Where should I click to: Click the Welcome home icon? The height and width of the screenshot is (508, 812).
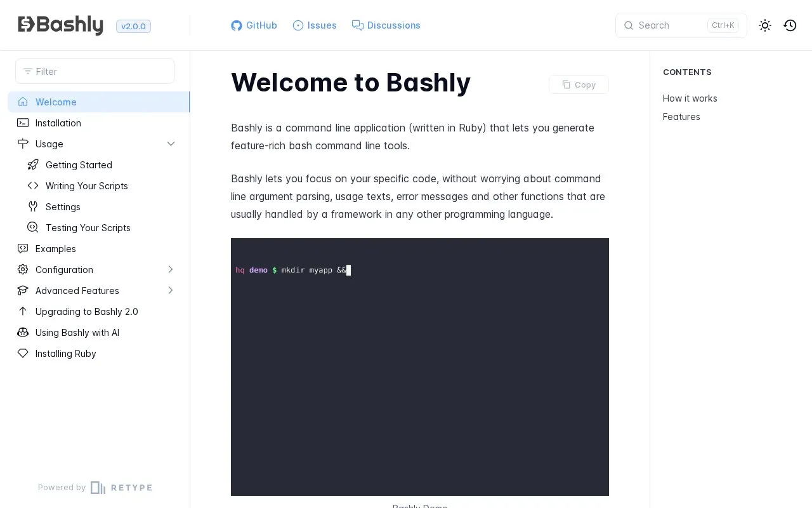coord(23,102)
